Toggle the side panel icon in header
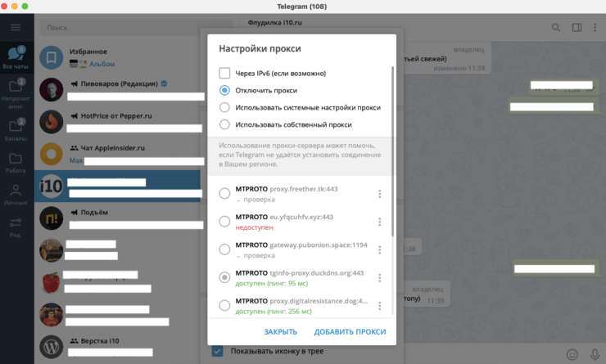This screenshot has width=606, height=364. tap(577, 28)
